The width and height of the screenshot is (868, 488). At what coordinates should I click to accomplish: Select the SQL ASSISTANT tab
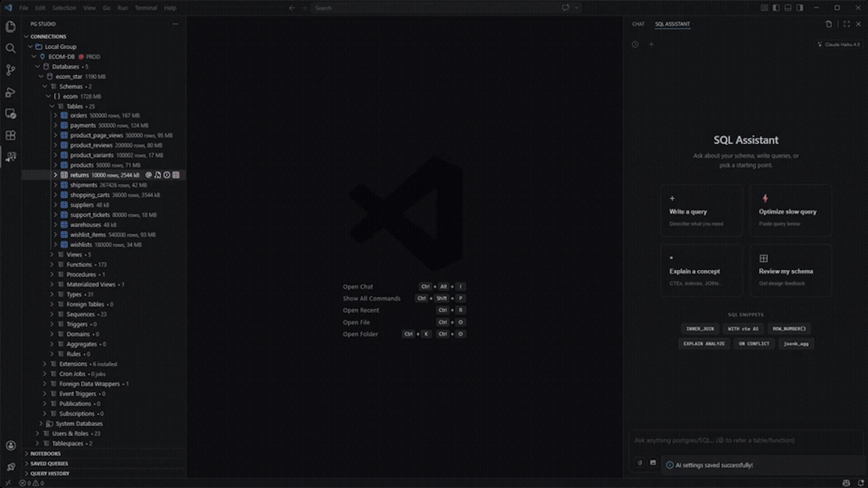click(x=672, y=24)
